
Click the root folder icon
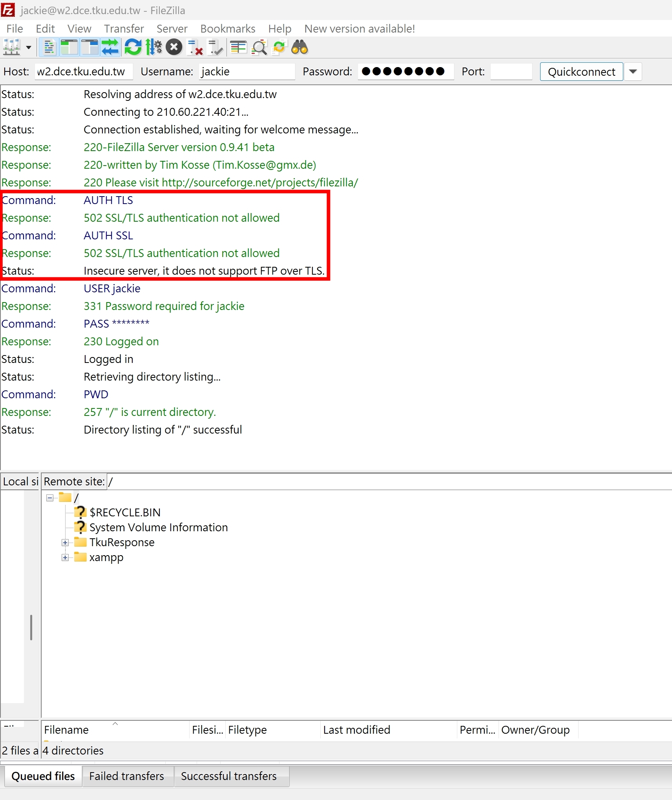point(65,497)
